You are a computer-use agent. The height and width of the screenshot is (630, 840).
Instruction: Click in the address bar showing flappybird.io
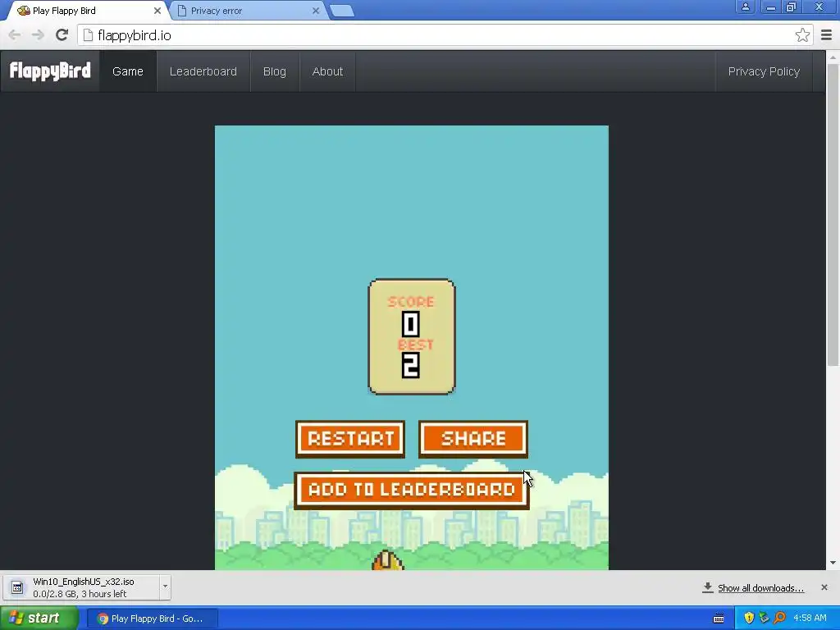[445, 35]
